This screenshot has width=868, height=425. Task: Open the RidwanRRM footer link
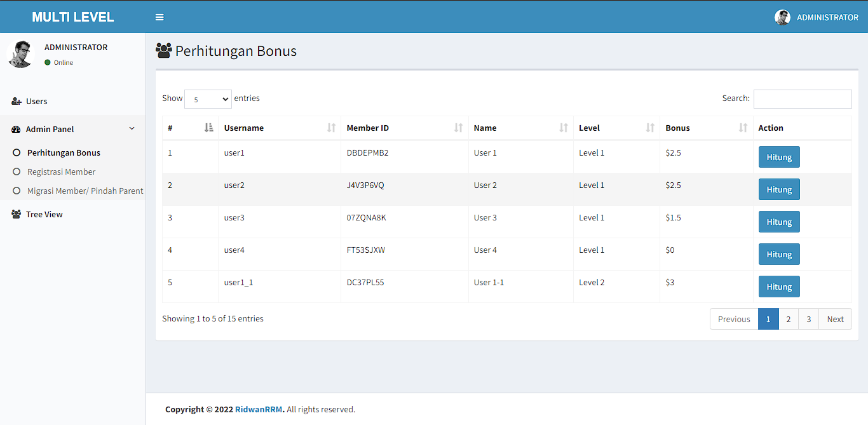coord(259,409)
